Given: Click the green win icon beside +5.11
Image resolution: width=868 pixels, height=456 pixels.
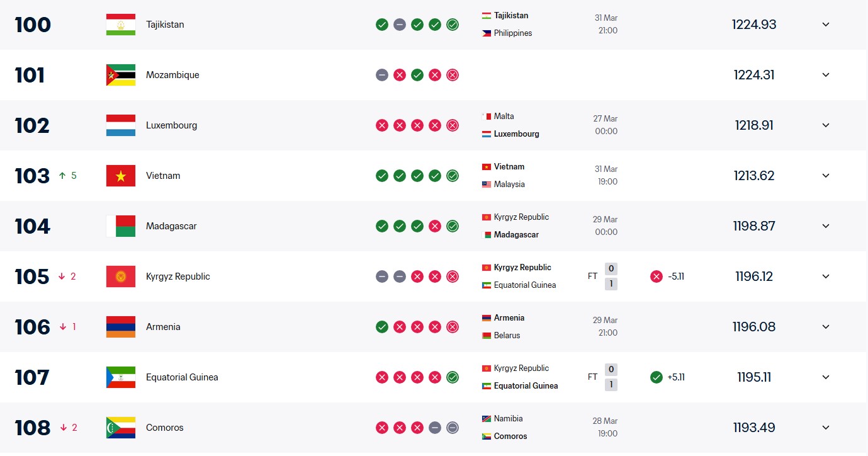Looking at the screenshot, I should pyautogui.click(x=657, y=377).
